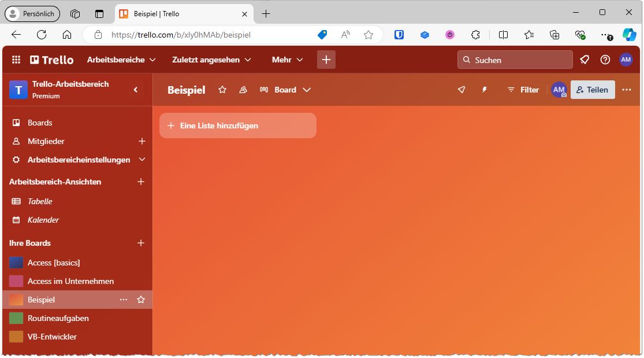
Task: Click the Suchen search field
Action: (x=514, y=59)
